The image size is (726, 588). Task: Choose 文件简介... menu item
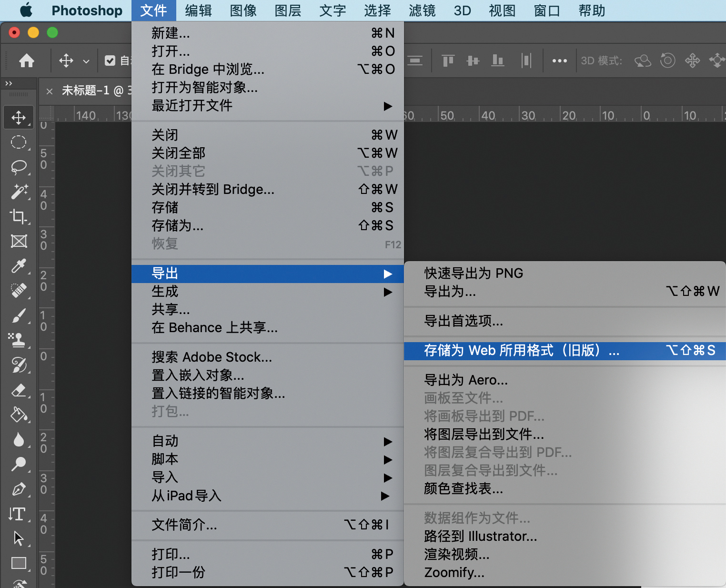(268, 525)
